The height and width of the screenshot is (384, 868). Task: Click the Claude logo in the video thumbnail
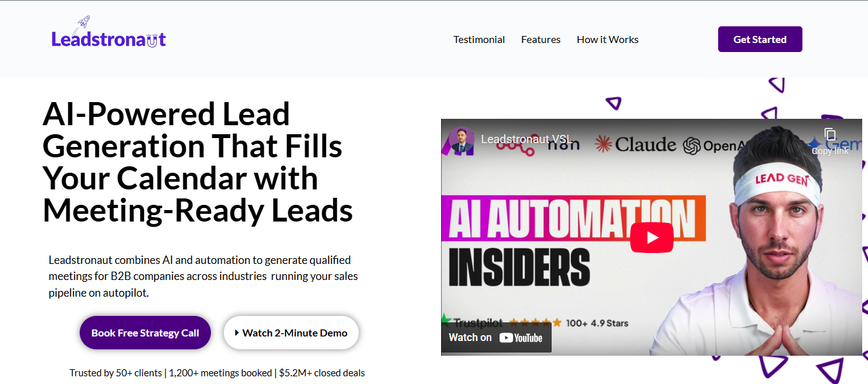(635, 144)
